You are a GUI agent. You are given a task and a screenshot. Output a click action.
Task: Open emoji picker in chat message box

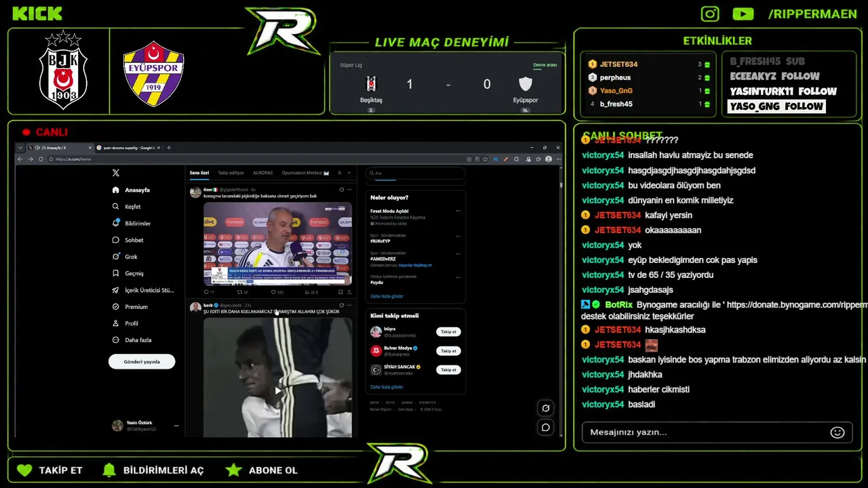point(837,432)
